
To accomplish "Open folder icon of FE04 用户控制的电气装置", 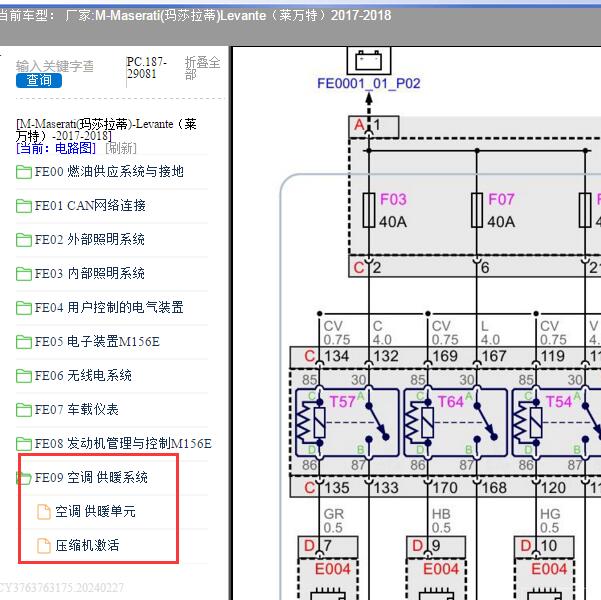I will [24, 308].
